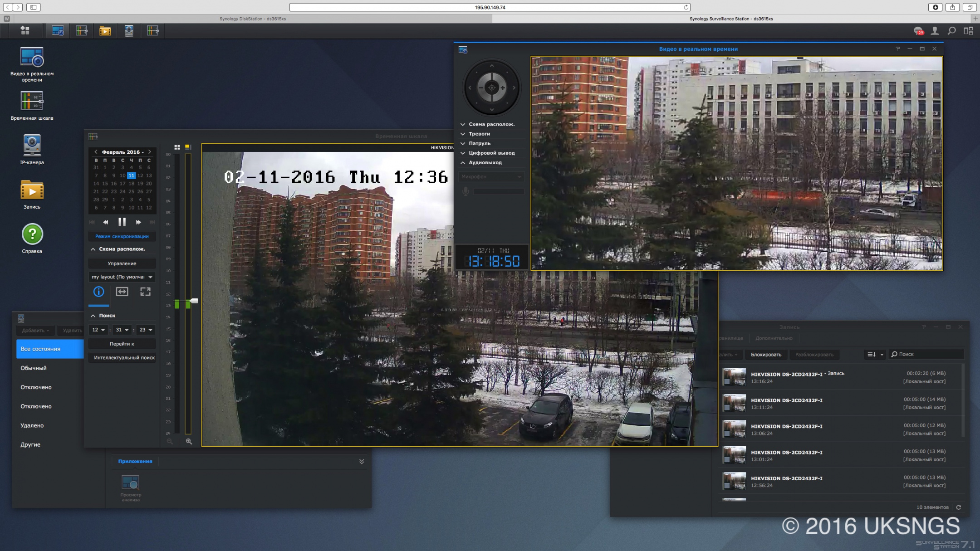This screenshot has height=551, width=980.
Task: Click the fit-width stretch icon
Action: 122,292
